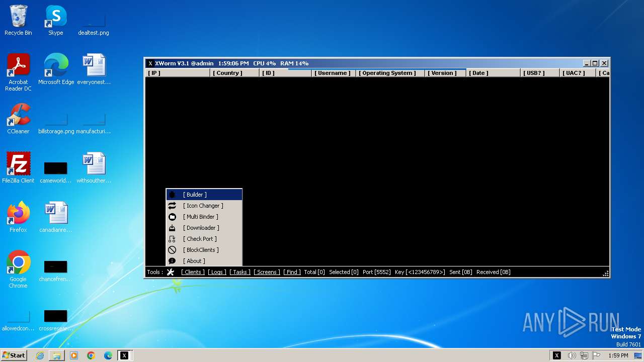Click the port icon beside Check Port

172,239
